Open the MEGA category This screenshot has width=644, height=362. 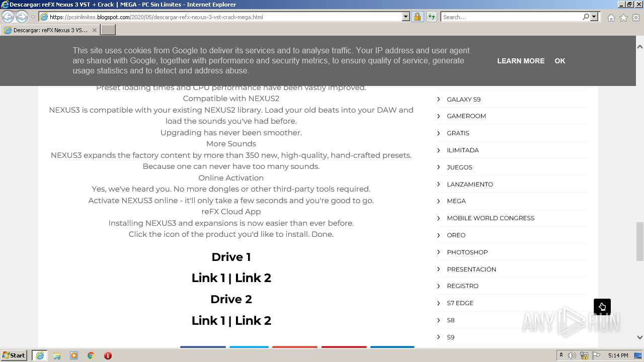[x=456, y=201]
